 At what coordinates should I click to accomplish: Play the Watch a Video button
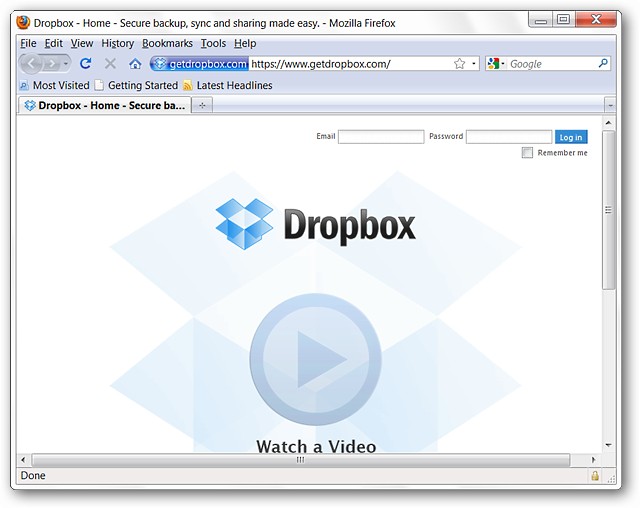(x=316, y=359)
